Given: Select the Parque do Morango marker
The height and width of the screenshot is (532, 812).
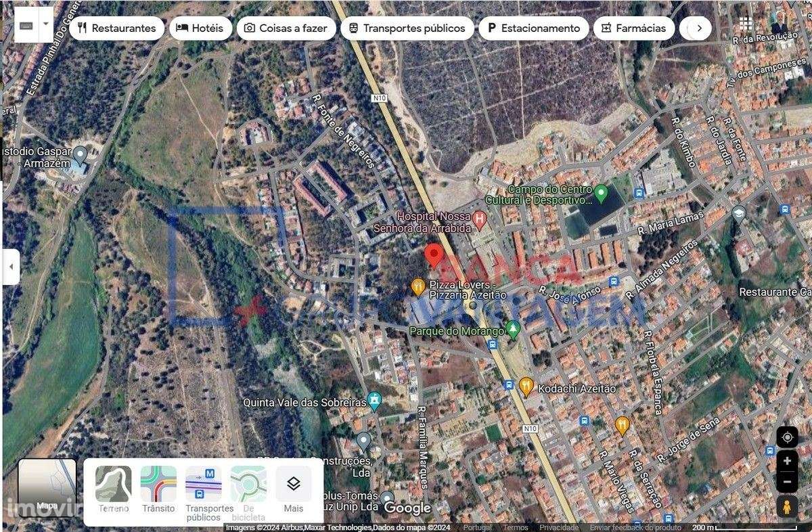Looking at the screenshot, I should 513,330.
